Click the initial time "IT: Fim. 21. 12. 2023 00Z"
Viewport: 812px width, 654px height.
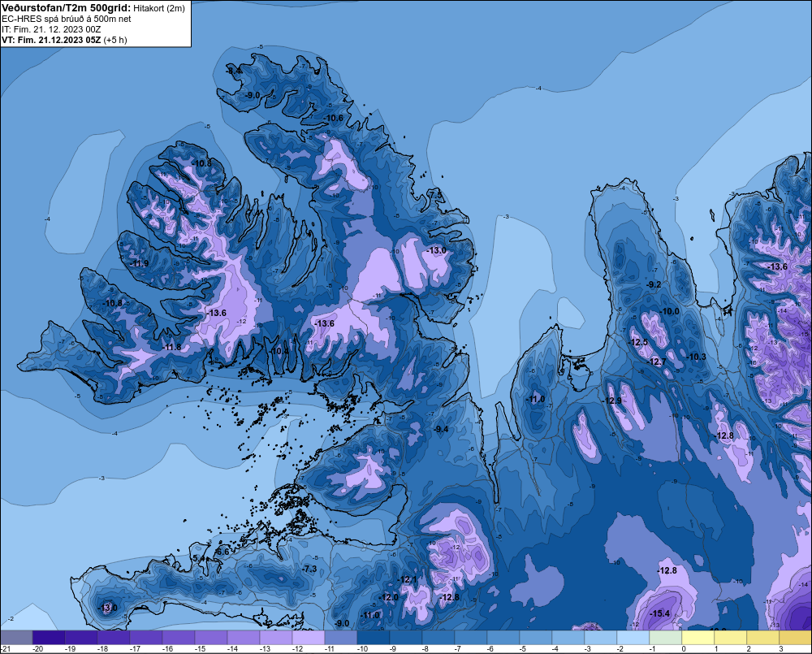[x=51, y=29]
